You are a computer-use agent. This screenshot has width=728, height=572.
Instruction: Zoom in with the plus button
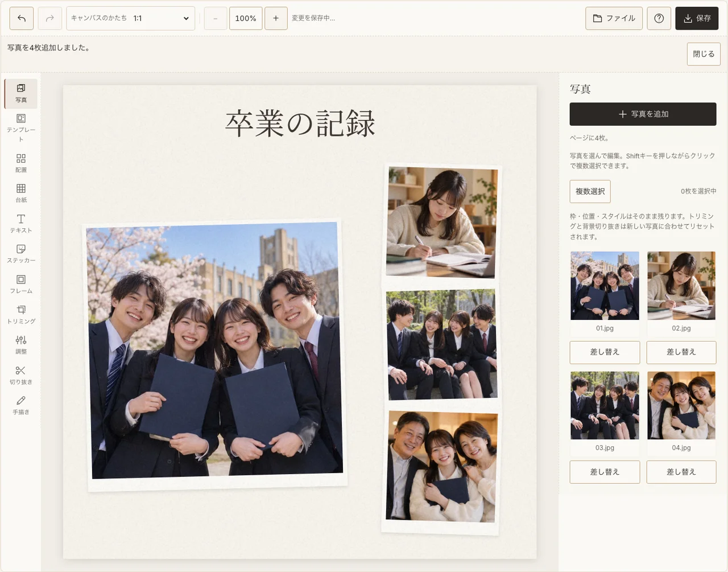(x=276, y=18)
